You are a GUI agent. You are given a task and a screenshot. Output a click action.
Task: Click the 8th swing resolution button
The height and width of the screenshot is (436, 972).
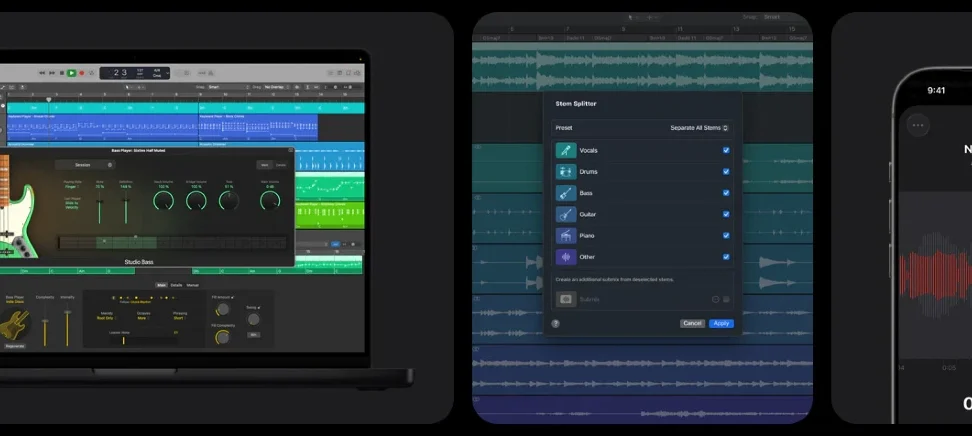tap(253, 335)
